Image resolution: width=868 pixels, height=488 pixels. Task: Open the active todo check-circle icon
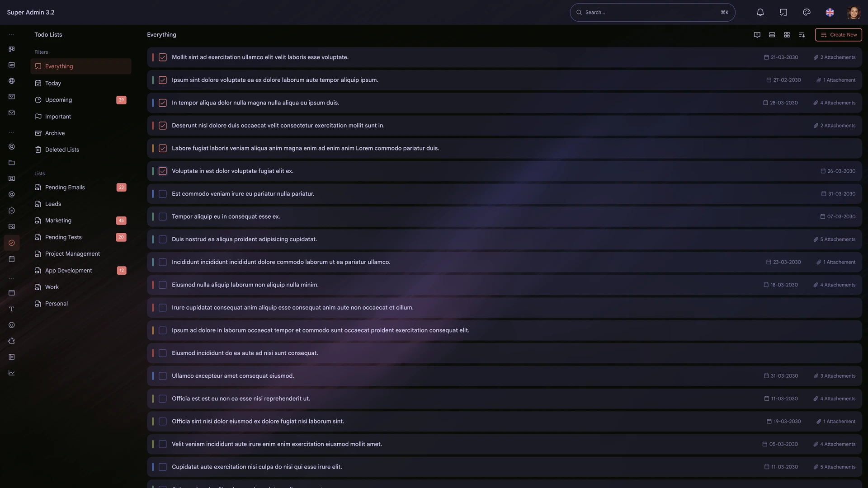point(12,243)
